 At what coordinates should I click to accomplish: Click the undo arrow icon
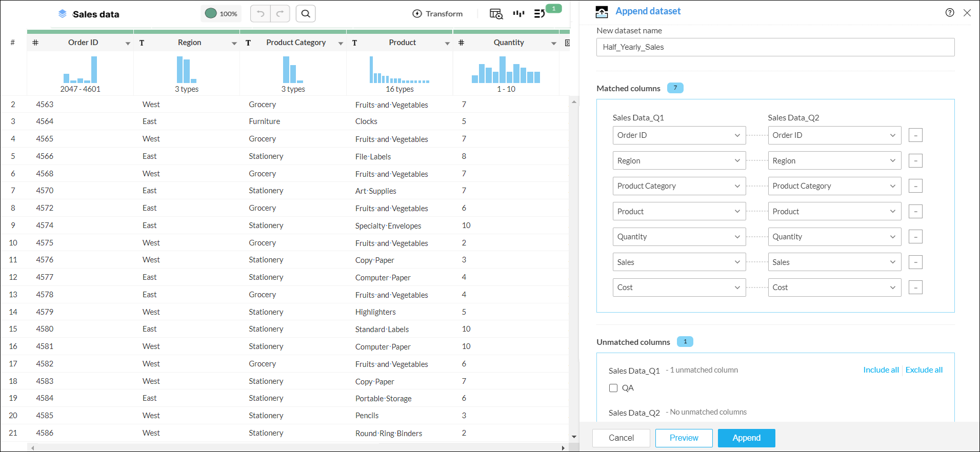click(x=261, y=14)
